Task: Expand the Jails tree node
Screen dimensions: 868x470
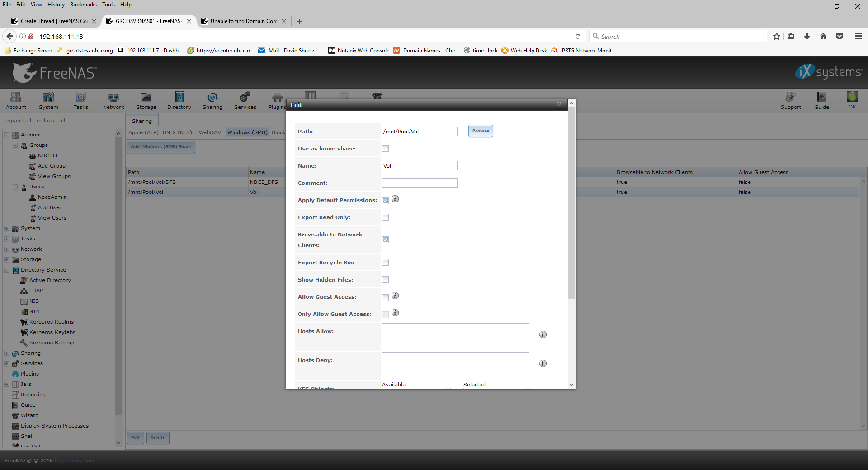Action: [7, 384]
